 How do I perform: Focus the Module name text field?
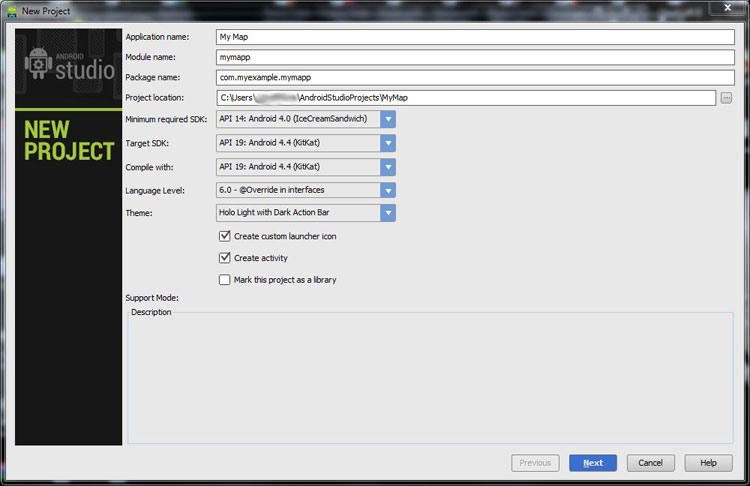pos(475,57)
